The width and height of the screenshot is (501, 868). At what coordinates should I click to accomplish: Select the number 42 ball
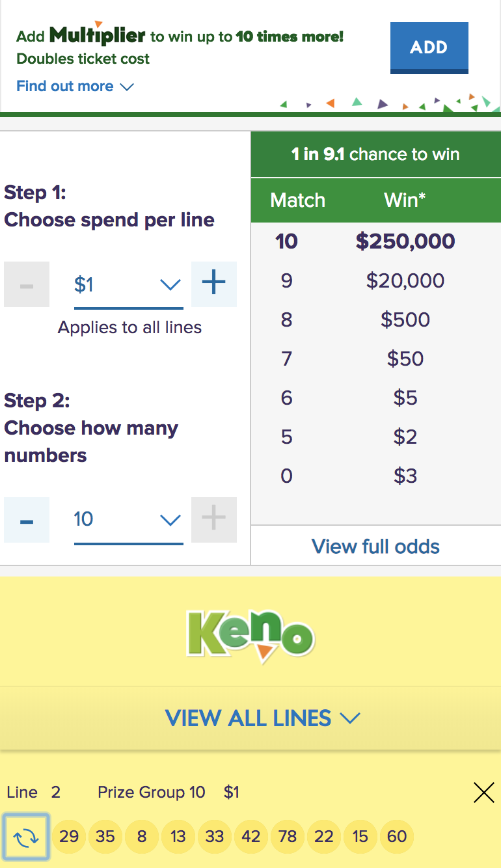click(251, 836)
